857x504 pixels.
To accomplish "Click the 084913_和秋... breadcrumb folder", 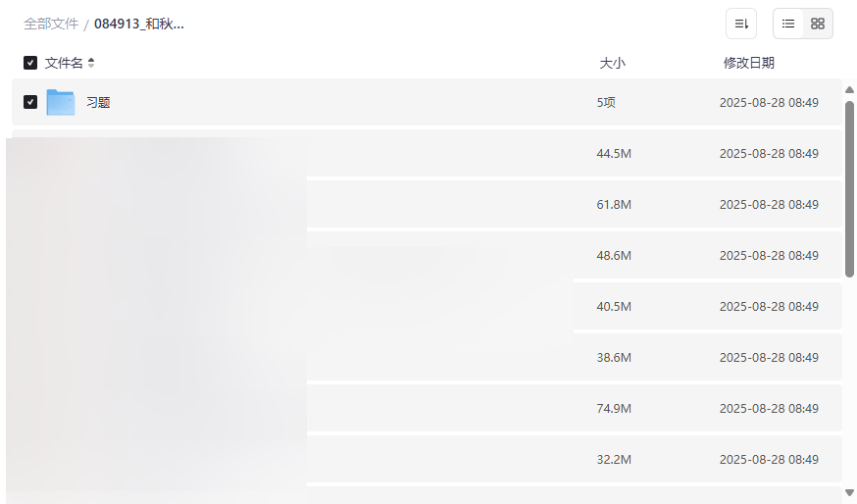I will [x=139, y=24].
